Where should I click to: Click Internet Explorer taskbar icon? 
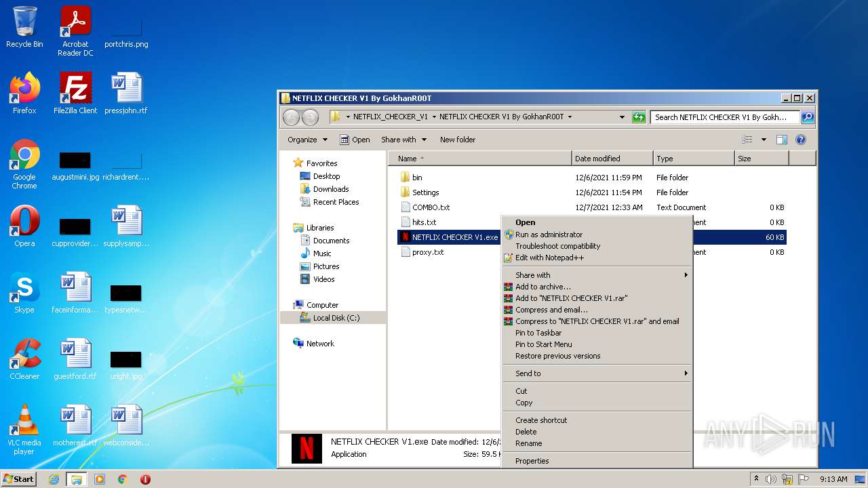54,479
